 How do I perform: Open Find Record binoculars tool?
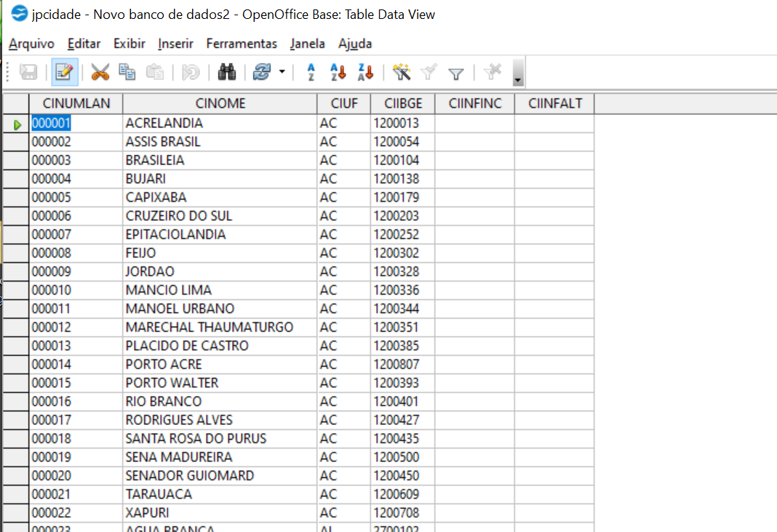pyautogui.click(x=227, y=72)
